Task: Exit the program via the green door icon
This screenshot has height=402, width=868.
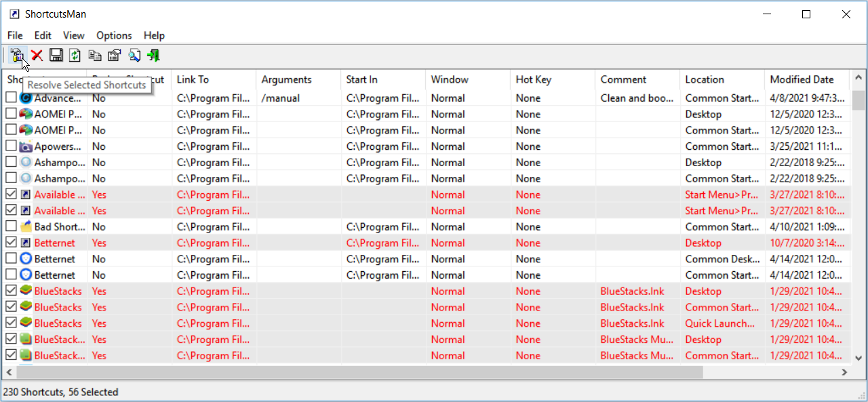Action: (154, 56)
